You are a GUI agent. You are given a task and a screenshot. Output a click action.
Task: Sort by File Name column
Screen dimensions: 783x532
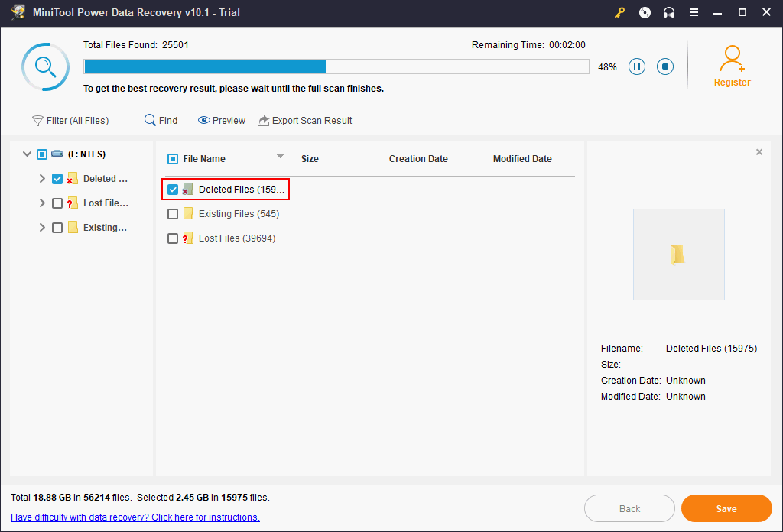[x=204, y=159]
